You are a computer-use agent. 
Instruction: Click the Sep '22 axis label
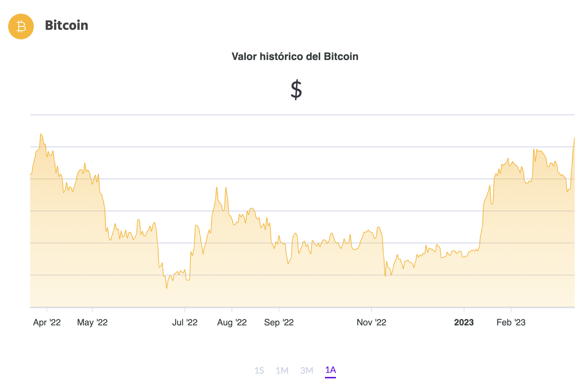(x=279, y=322)
